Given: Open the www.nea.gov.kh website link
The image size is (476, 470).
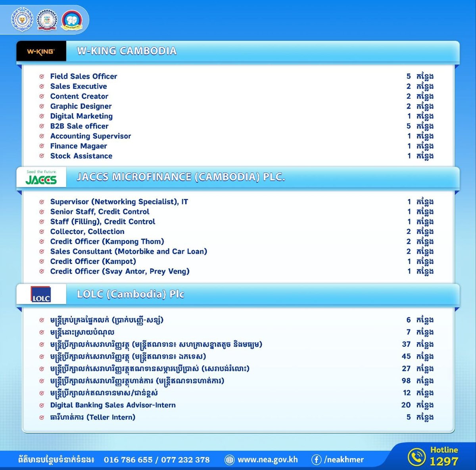Looking at the screenshot, I should (267, 460).
